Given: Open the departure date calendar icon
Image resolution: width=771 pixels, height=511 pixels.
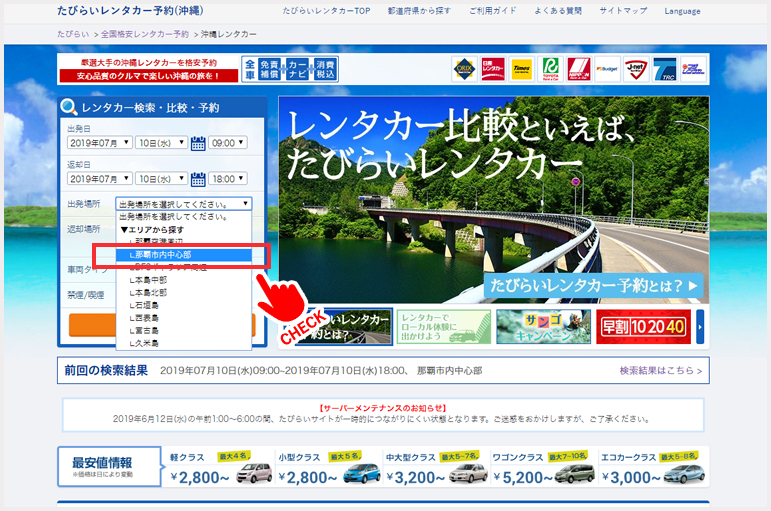Looking at the screenshot, I should (198, 144).
